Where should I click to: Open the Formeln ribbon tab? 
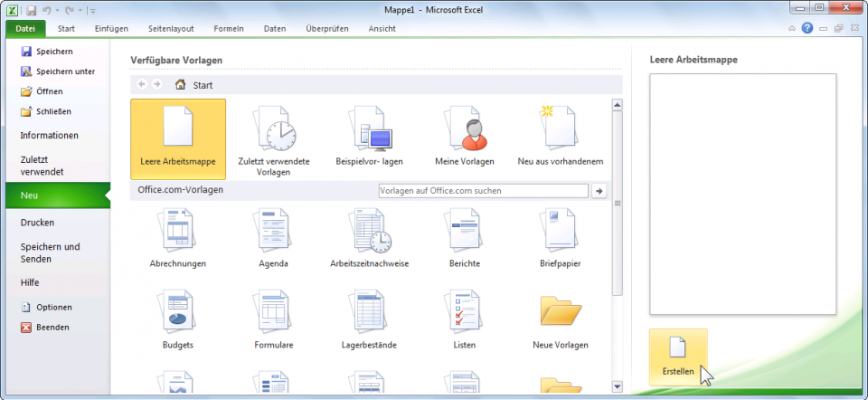coord(229,29)
